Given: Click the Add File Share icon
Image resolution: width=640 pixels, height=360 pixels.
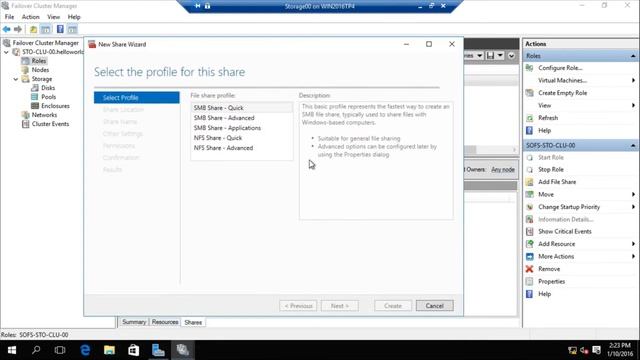Looking at the screenshot, I should [529, 182].
